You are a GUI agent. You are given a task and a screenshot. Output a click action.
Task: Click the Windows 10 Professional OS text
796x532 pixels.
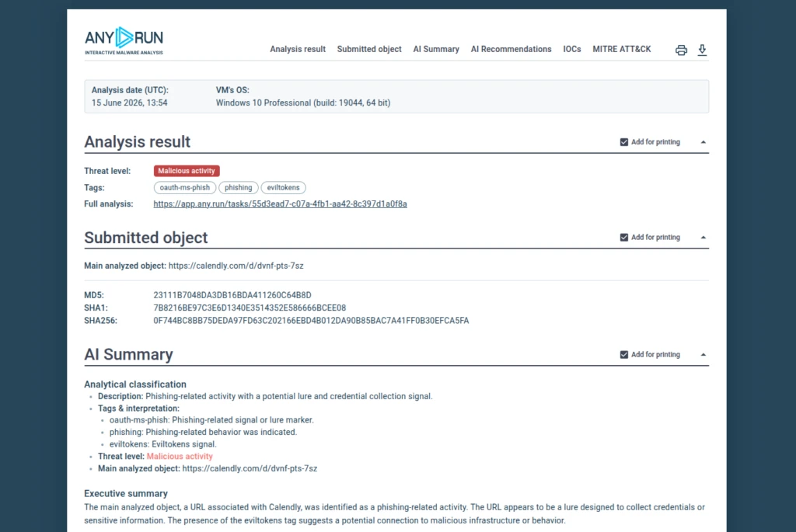click(303, 103)
